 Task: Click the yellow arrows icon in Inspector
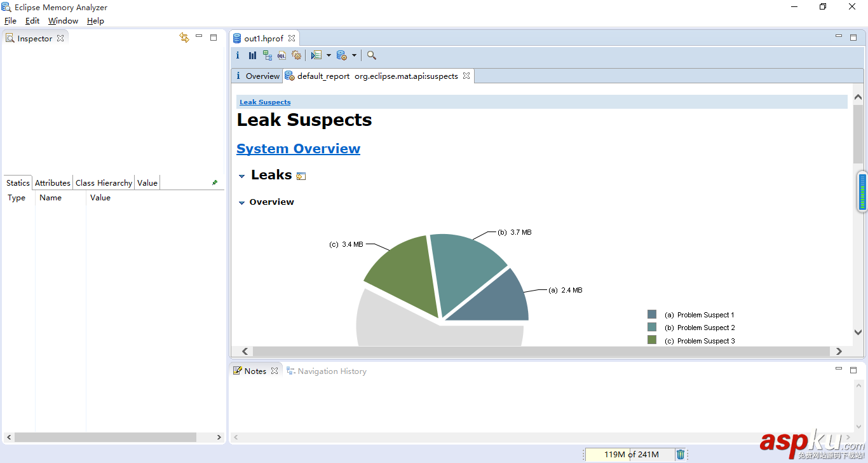point(184,38)
